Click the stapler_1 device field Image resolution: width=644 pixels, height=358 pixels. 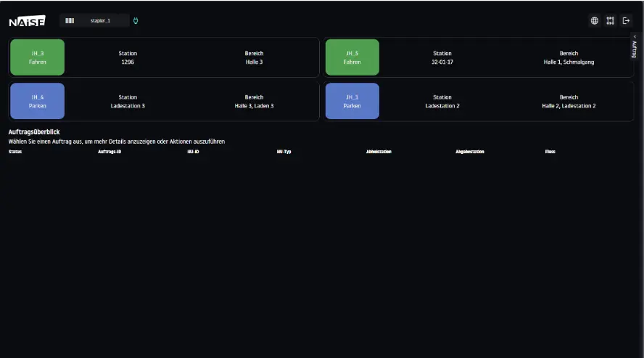click(x=101, y=21)
